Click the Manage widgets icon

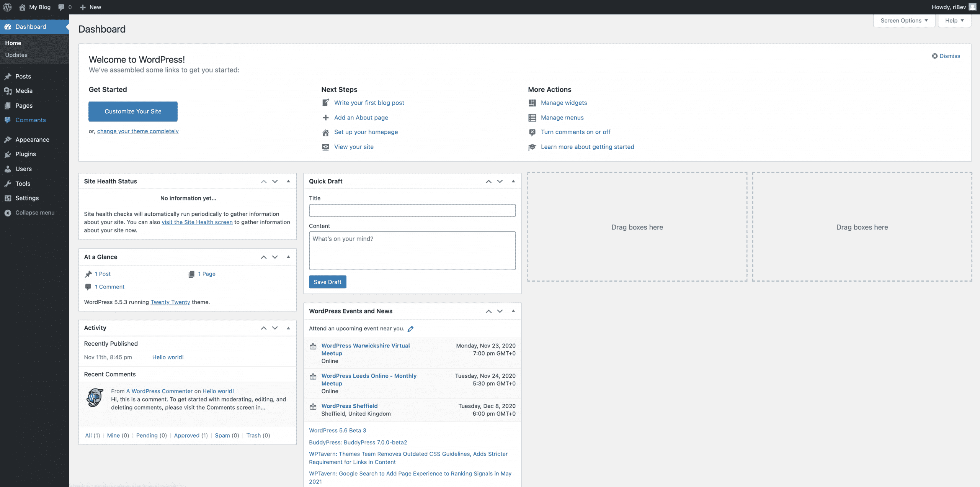(532, 103)
